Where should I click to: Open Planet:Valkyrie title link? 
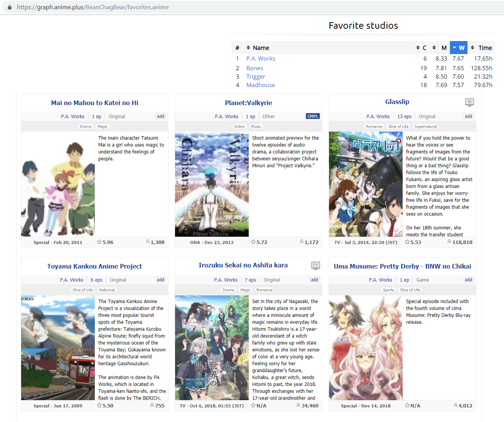point(248,103)
